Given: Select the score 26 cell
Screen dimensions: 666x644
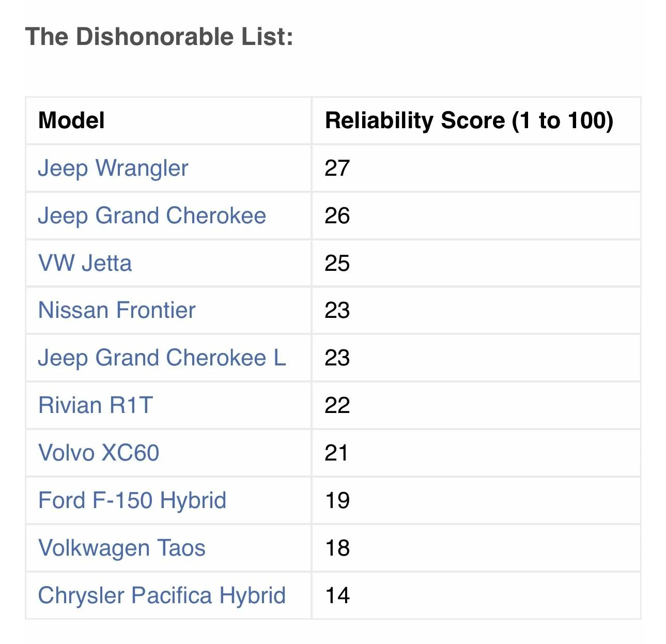Looking at the screenshot, I should [337, 216].
